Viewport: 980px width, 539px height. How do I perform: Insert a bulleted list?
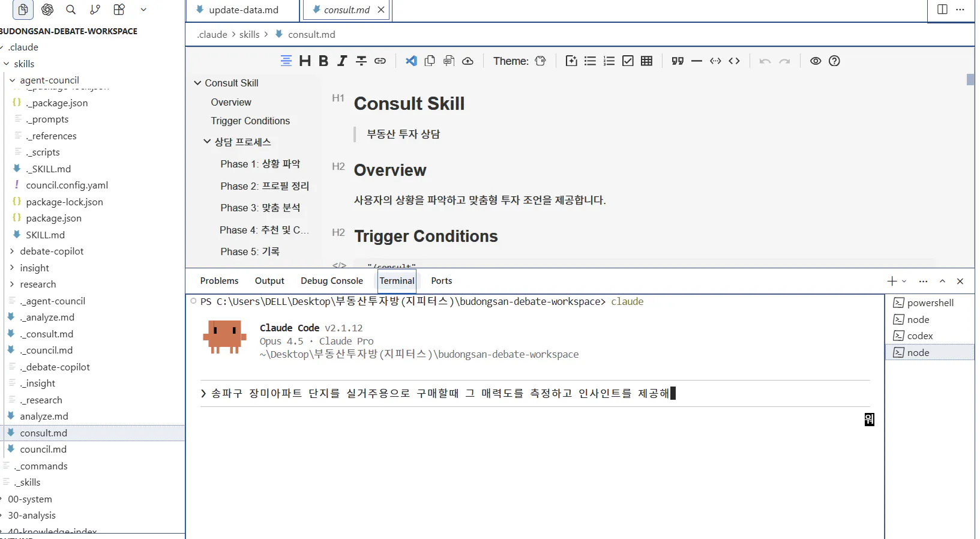(590, 61)
